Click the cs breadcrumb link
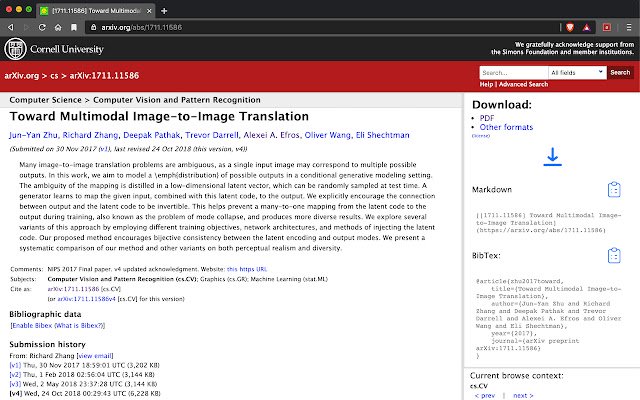The height and width of the screenshot is (400, 640). (x=54, y=76)
